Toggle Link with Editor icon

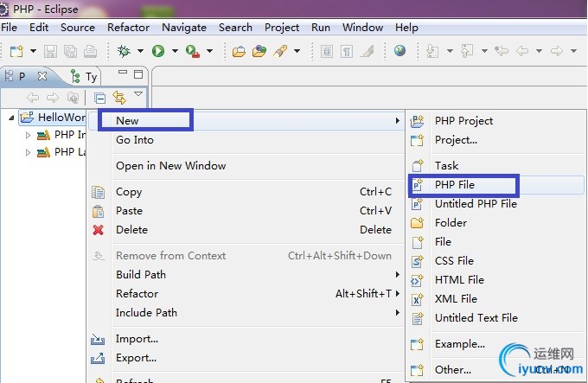(119, 98)
